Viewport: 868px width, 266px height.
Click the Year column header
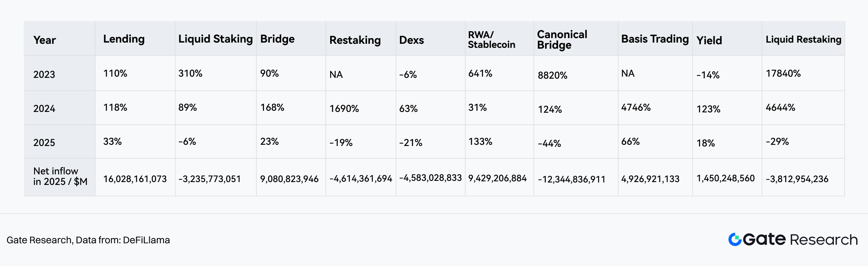pos(45,40)
